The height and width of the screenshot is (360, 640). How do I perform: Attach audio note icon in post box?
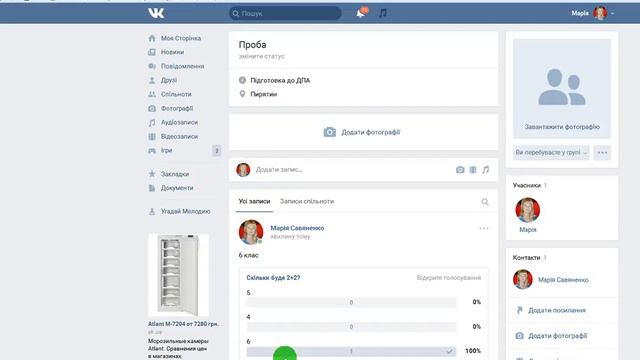point(485,170)
